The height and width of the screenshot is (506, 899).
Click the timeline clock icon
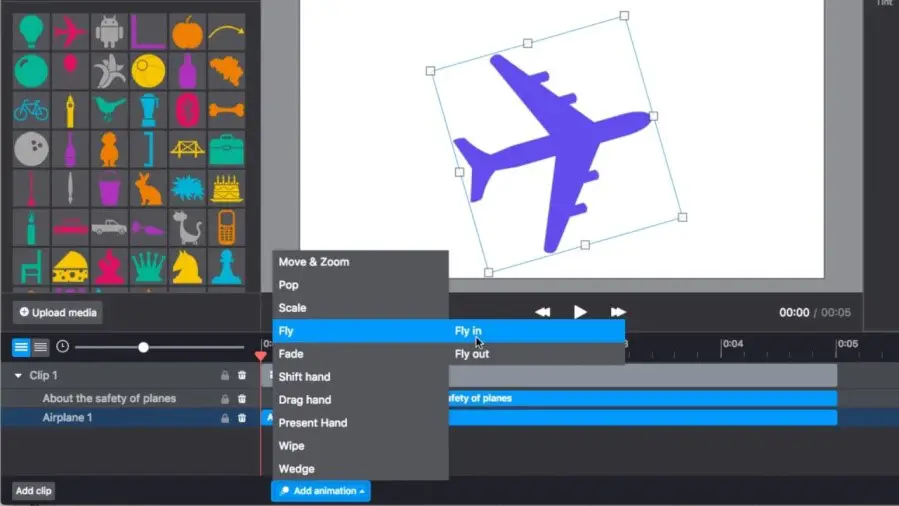point(62,346)
